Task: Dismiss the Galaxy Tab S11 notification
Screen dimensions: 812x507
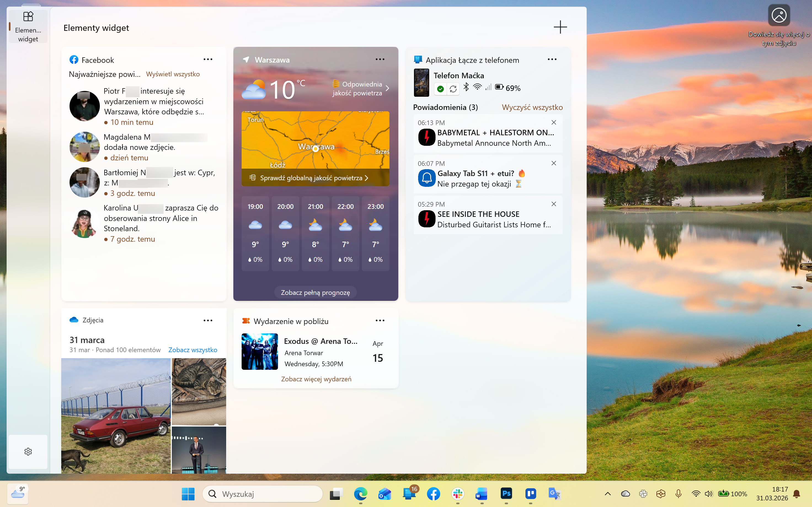Action: pos(554,163)
